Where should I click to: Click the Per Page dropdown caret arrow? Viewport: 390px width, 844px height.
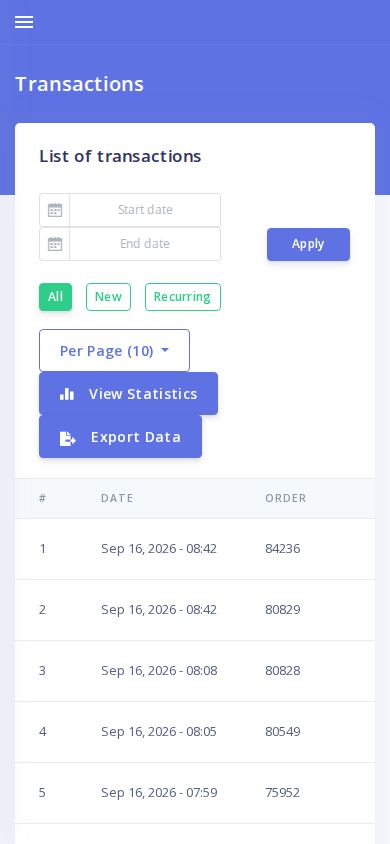coord(165,350)
